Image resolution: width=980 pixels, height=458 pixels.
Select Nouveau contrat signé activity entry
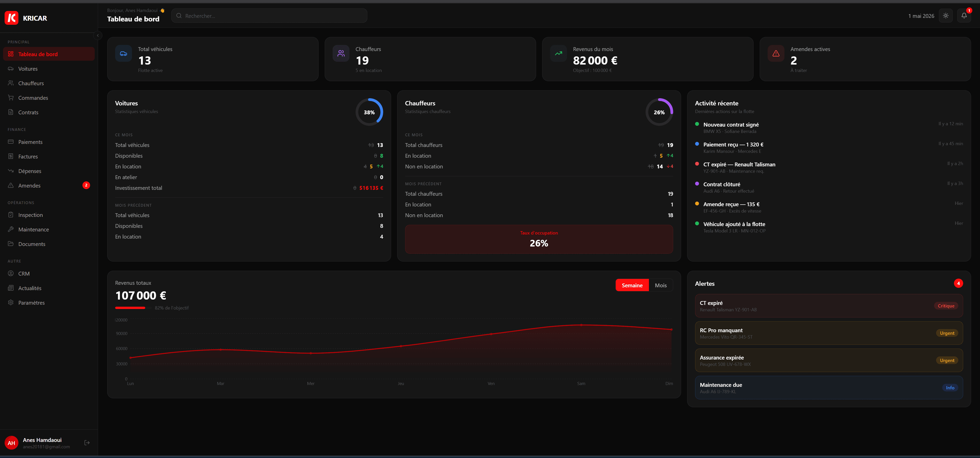click(829, 128)
